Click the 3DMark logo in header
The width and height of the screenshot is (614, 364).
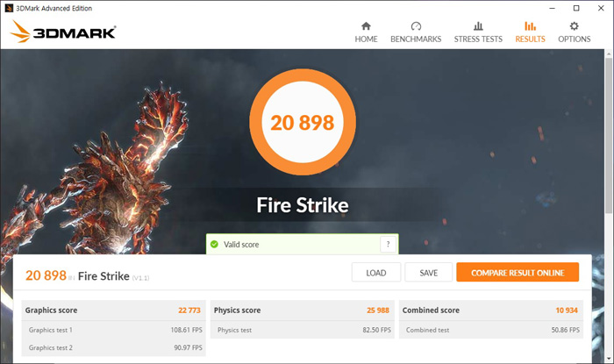(63, 32)
